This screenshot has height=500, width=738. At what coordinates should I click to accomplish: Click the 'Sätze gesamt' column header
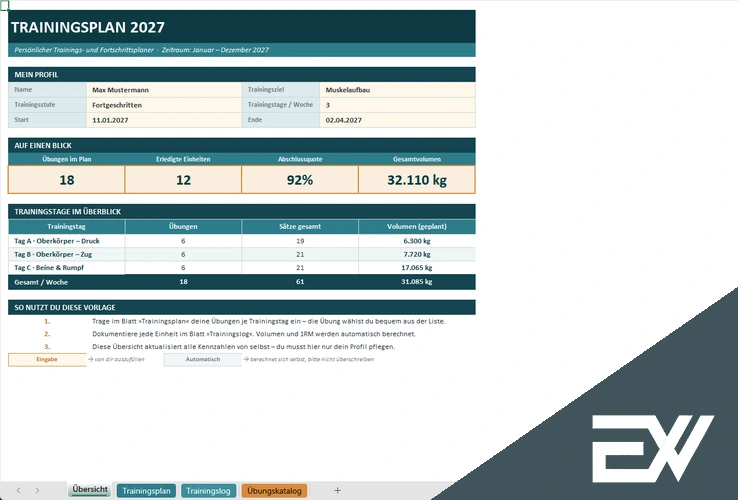300,226
